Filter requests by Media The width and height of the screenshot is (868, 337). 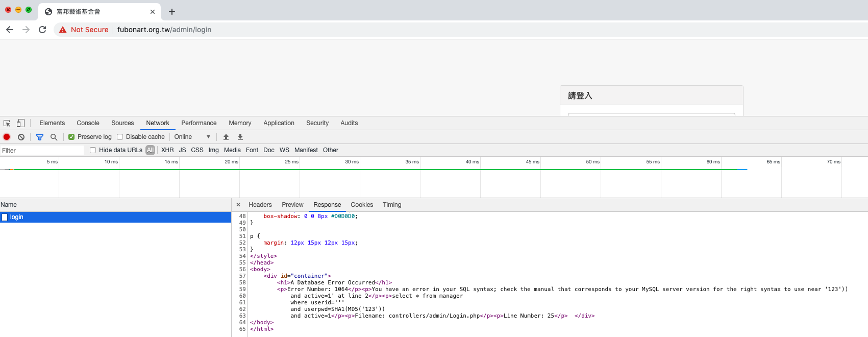click(232, 150)
